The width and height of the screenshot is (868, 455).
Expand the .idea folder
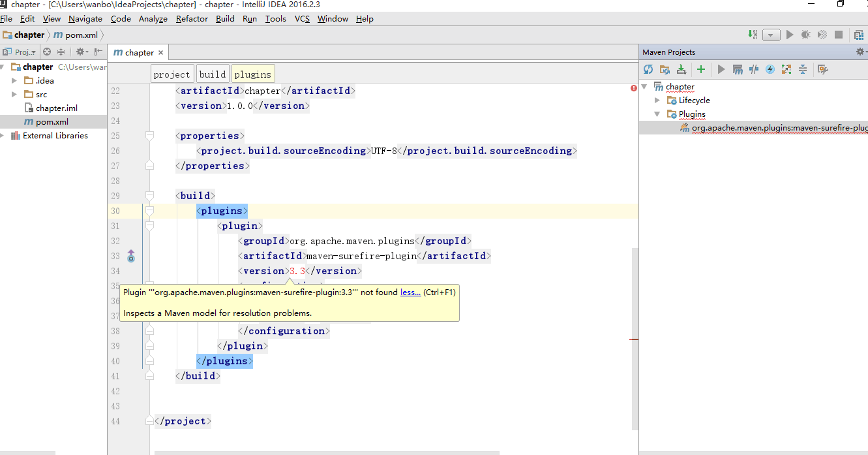coord(14,81)
